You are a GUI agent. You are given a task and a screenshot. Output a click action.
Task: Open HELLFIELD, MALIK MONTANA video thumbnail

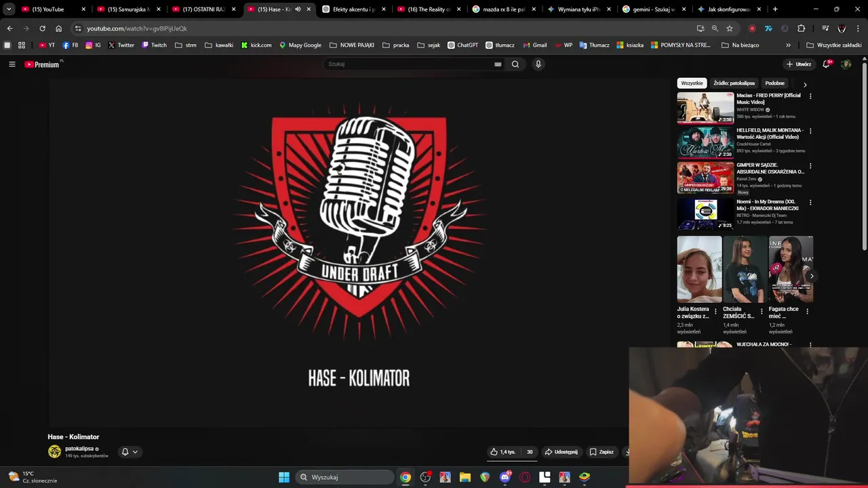point(705,142)
